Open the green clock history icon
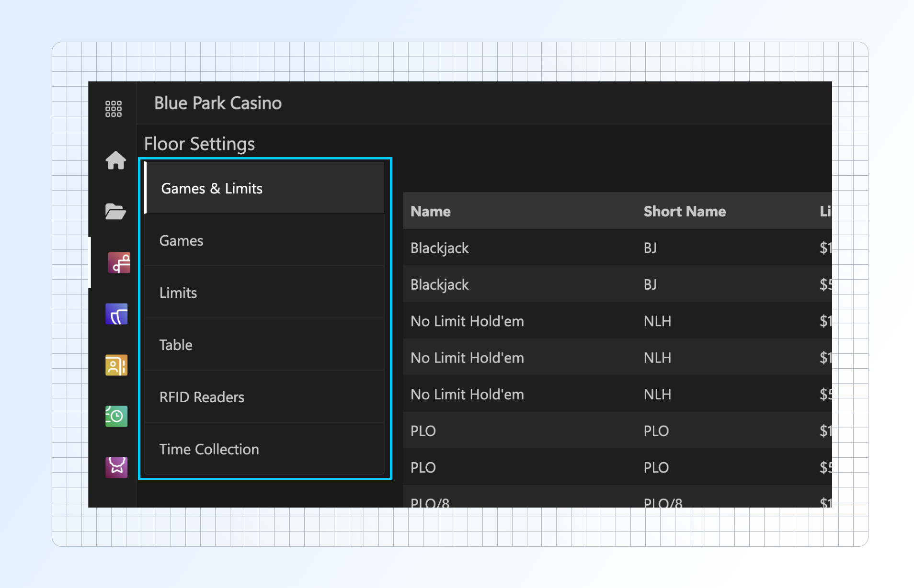This screenshot has width=914, height=588. [x=116, y=416]
